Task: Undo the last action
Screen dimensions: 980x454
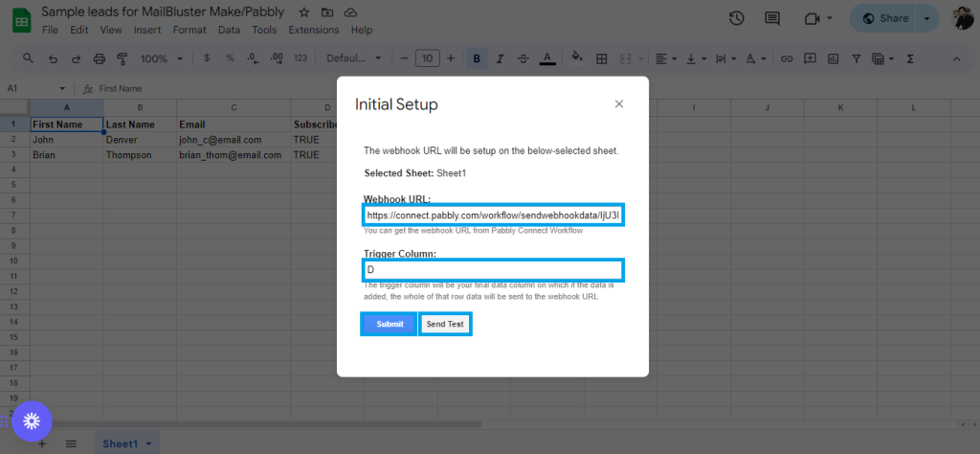Action: tap(53, 58)
